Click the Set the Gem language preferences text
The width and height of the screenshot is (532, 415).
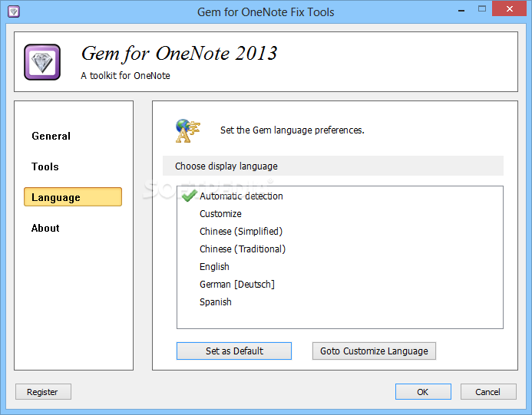[x=292, y=130]
